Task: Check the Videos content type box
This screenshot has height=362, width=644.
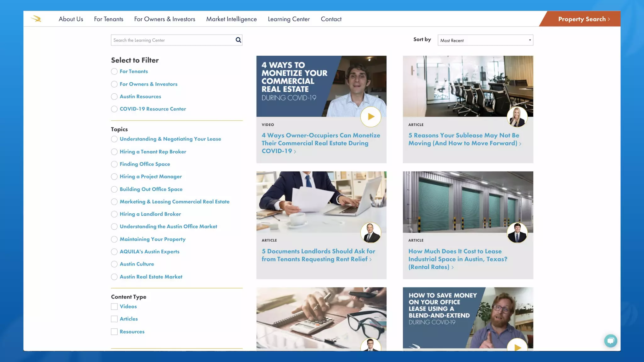Action: pyautogui.click(x=114, y=306)
